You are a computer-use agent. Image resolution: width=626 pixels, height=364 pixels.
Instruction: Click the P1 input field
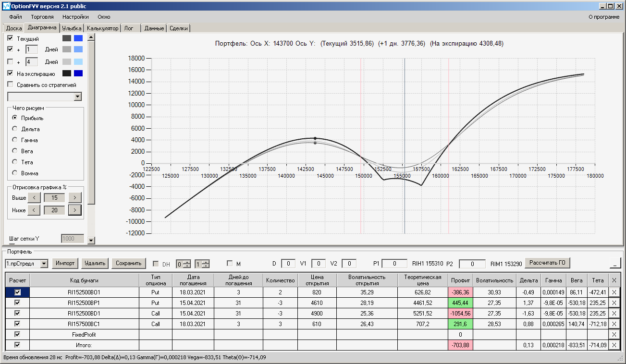pyautogui.click(x=395, y=263)
